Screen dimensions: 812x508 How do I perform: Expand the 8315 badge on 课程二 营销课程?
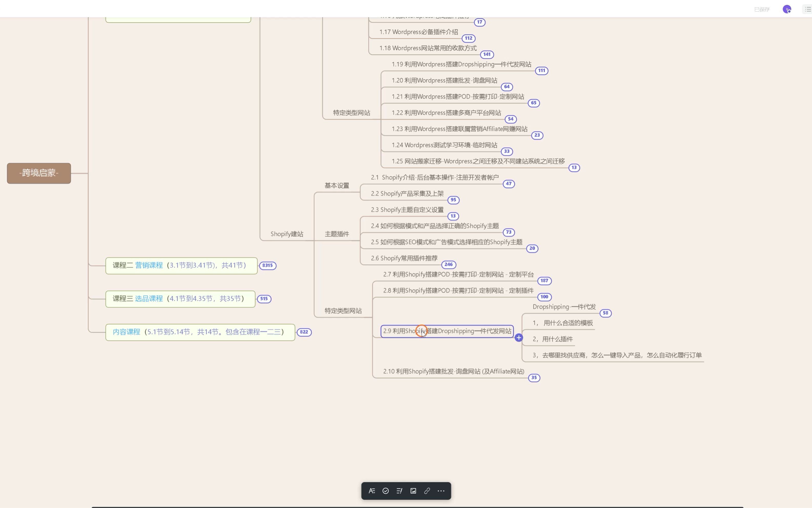pyautogui.click(x=268, y=266)
